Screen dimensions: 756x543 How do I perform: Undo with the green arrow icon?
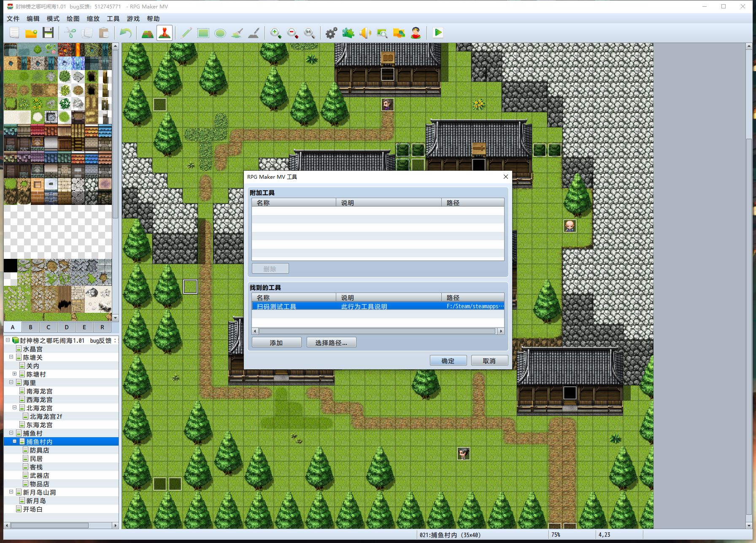(126, 33)
